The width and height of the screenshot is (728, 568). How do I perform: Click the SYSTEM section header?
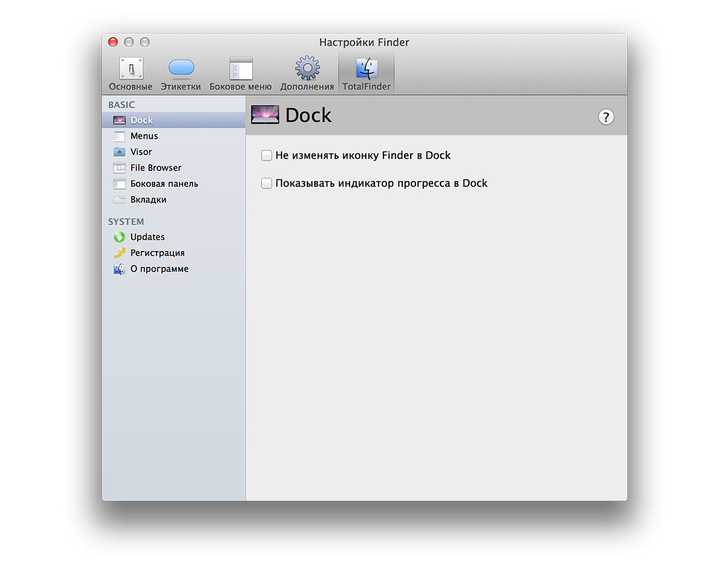[126, 222]
